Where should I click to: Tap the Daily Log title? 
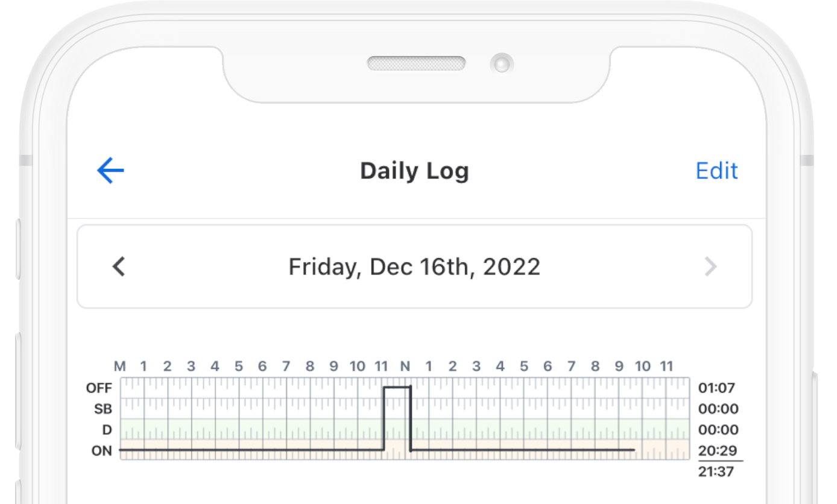point(414,171)
